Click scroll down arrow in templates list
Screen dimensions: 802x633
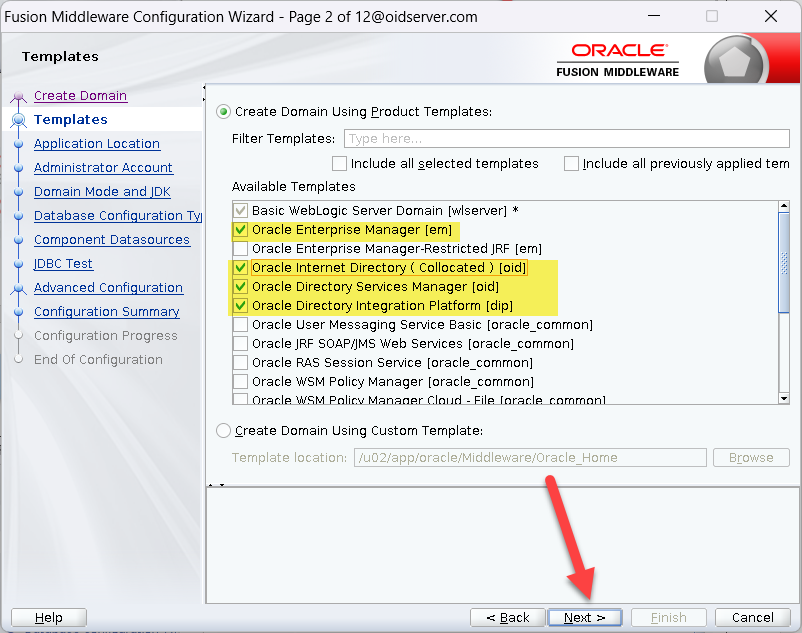784,398
